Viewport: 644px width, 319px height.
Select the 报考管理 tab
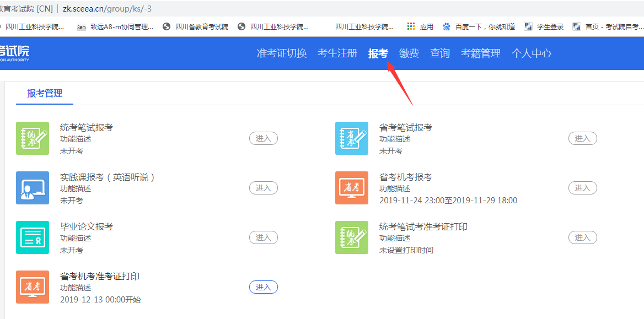45,93
